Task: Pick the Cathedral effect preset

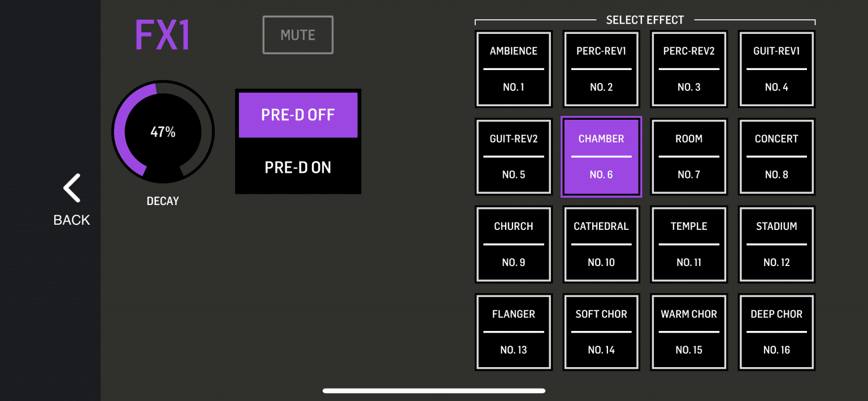Action: [601, 244]
